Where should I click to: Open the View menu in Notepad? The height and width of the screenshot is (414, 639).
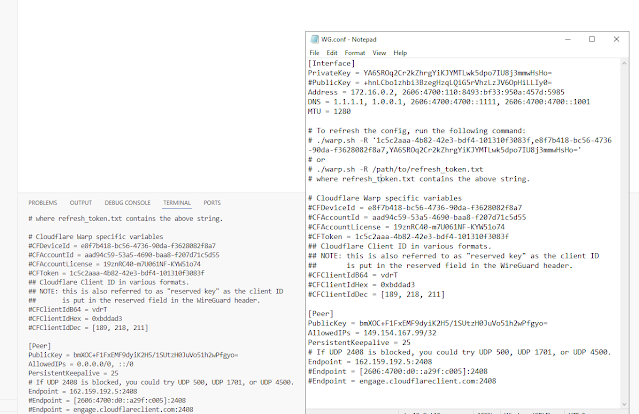point(379,53)
